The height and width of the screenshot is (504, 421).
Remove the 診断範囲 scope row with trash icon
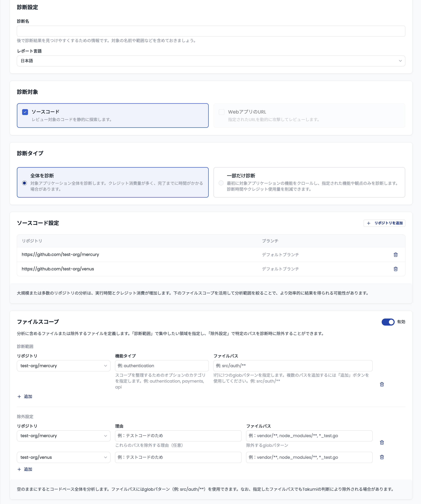[382, 384]
